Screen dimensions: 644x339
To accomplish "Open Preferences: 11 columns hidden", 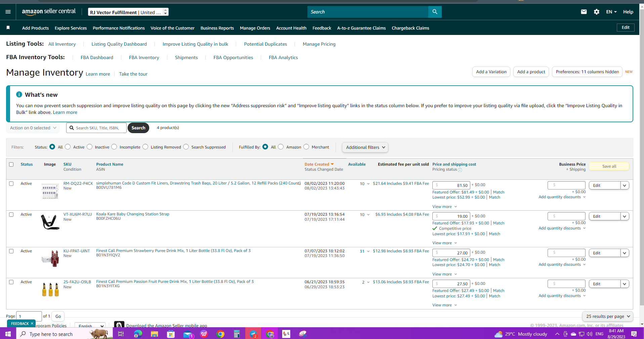I will [587, 72].
